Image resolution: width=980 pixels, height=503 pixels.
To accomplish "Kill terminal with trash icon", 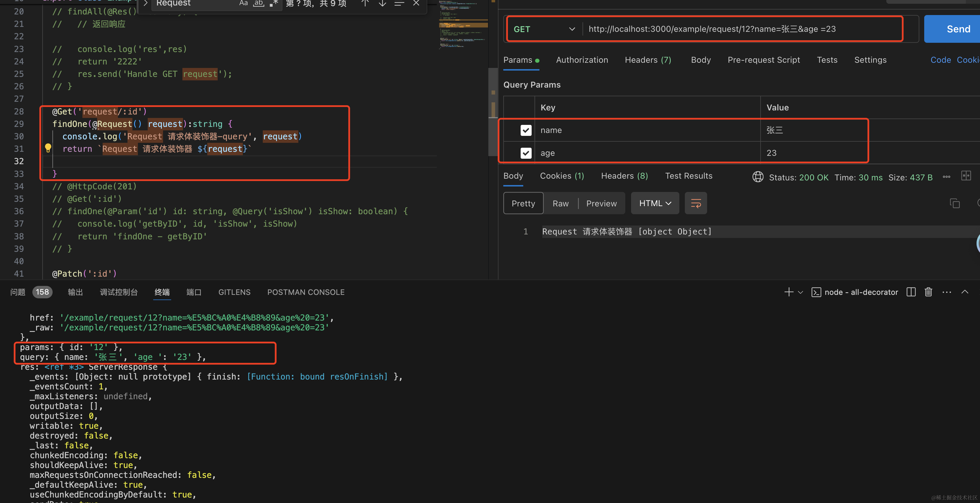I will (929, 292).
